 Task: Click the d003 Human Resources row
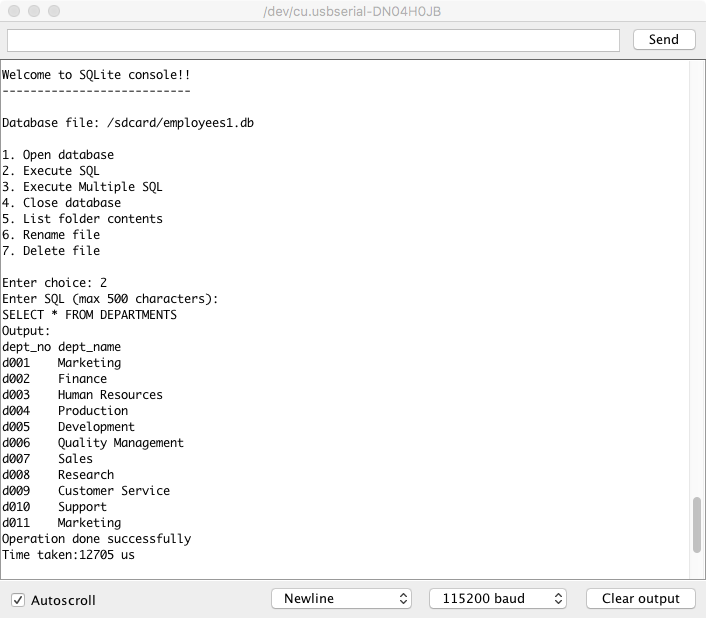(x=82, y=395)
